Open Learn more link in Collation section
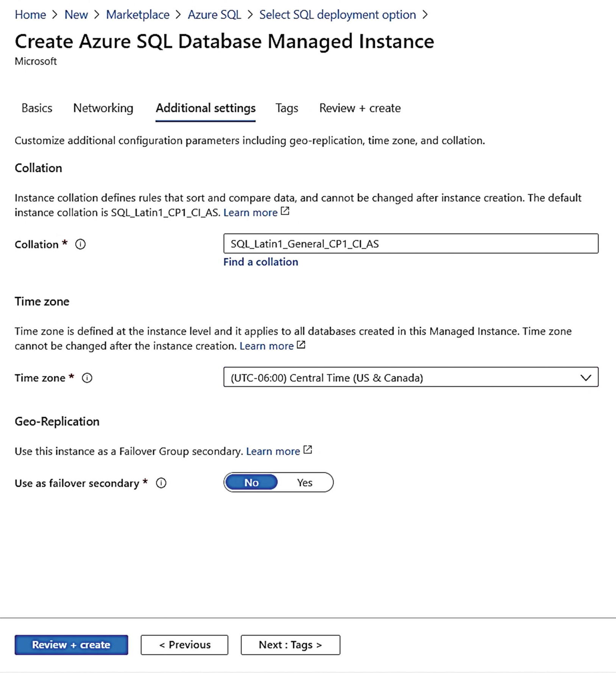Viewport: 616px width, 673px height. pyautogui.click(x=250, y=213)
